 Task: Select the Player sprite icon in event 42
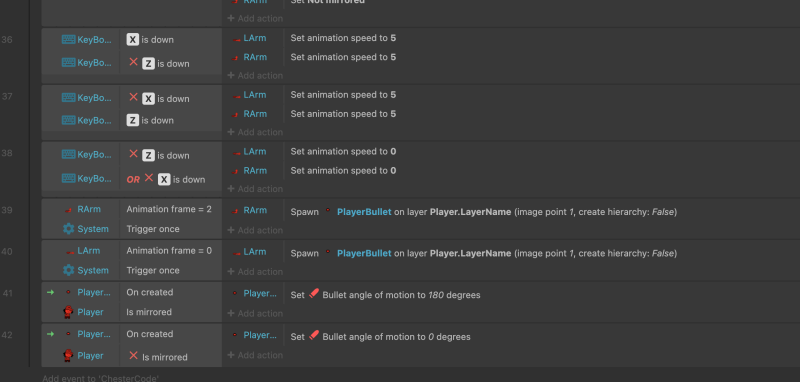(68, 355)
